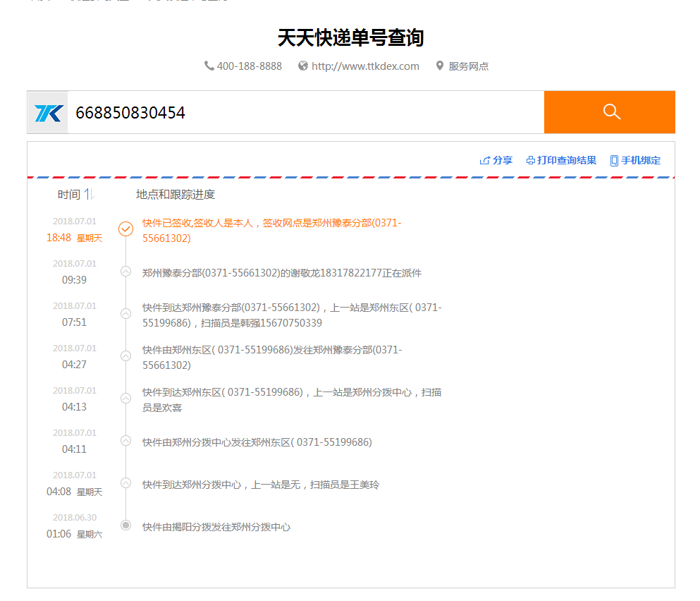This screenshot has width=700, height=601.
Task: Click the hotline number 400-188-8888
Action: pos(249,66)
